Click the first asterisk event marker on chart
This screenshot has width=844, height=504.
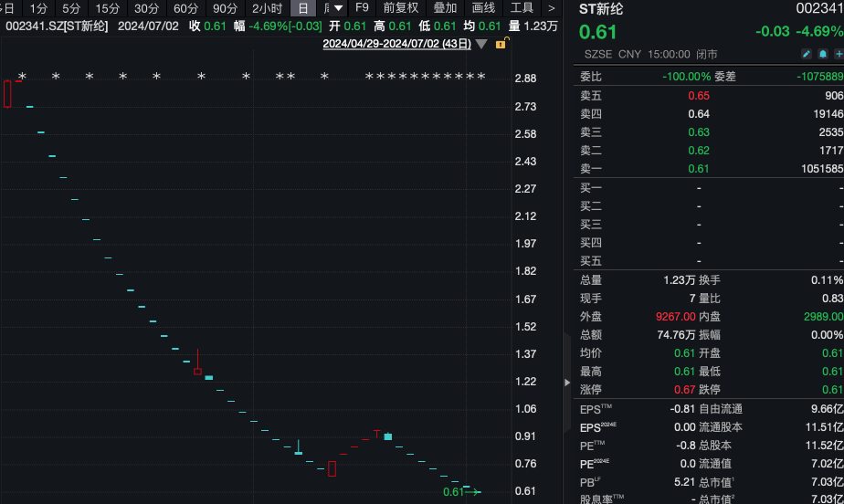tap(23, 77)
